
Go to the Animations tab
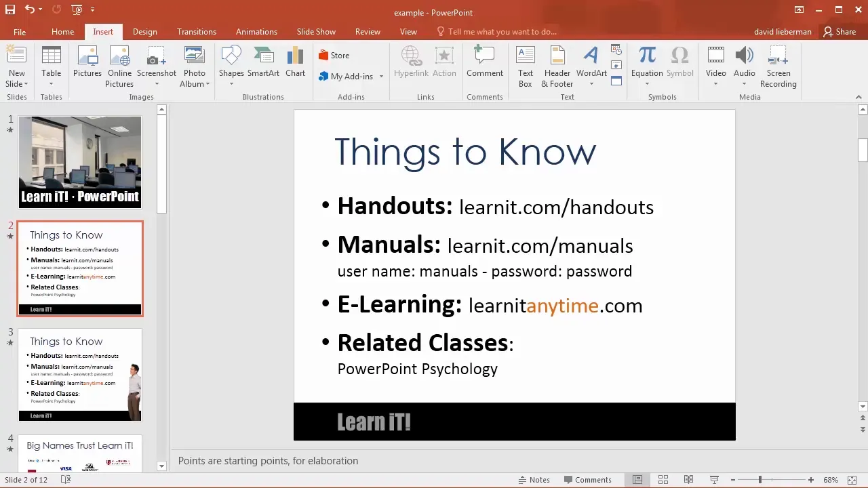pos(256,32)
